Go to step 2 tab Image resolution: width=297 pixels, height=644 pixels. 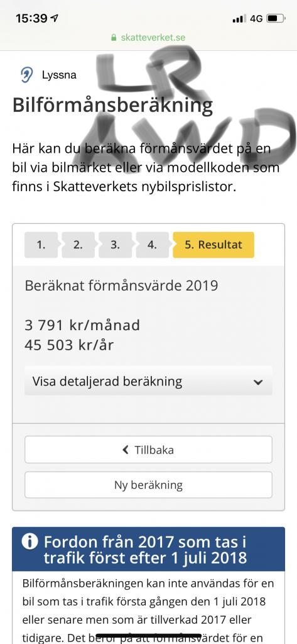point(78,245)
